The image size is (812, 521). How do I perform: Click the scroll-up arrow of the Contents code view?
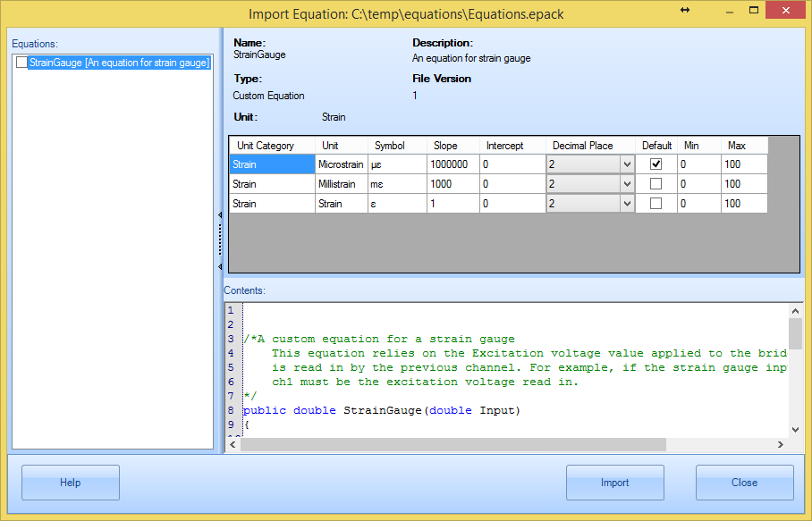(793, 311)
